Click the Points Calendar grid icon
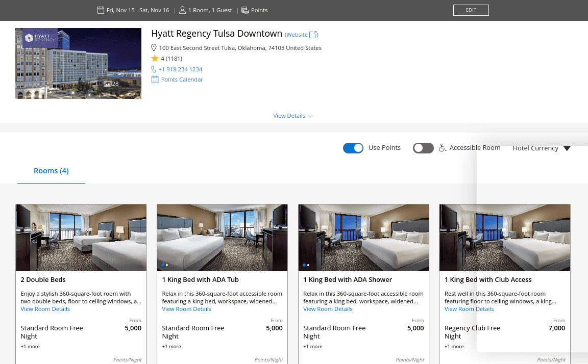The image size is (588, 364). coord(155,80)
